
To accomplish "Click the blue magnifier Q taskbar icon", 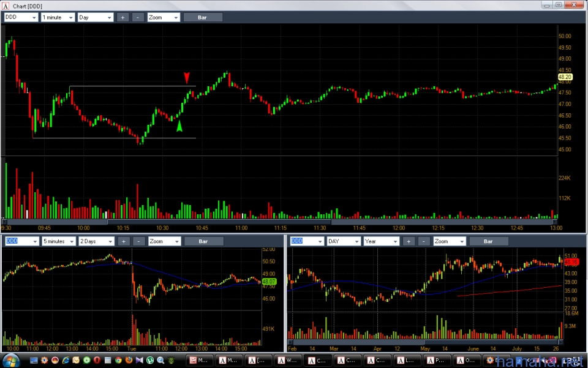I will click(161, 361).
